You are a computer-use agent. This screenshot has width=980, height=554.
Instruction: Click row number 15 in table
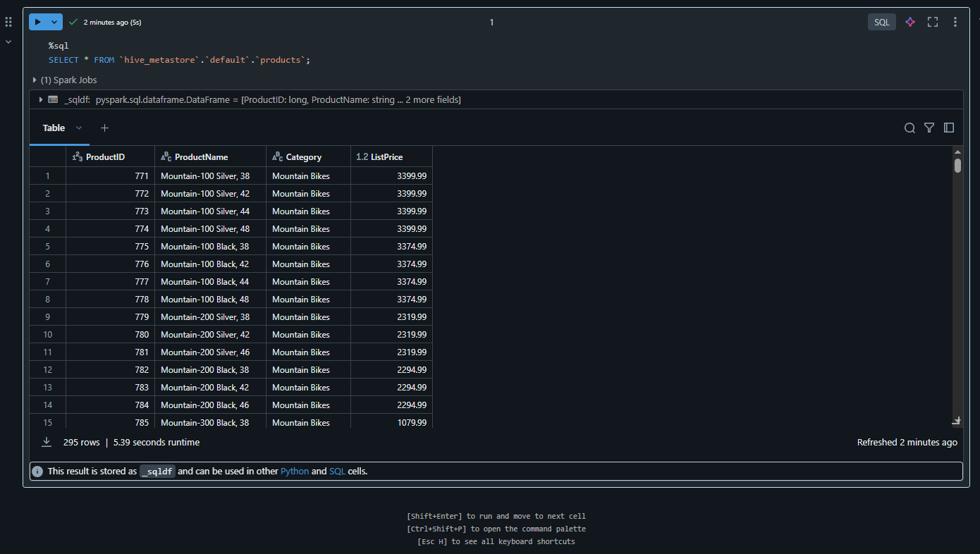click(47, 422)
